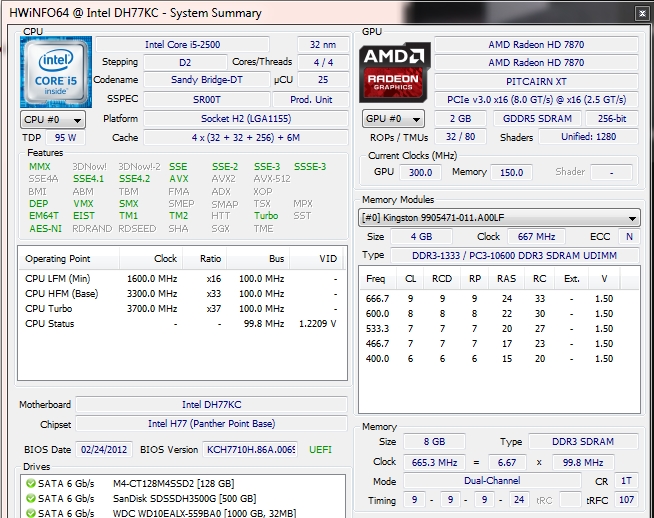Click the Socket H2 (LGA1155) platform field
Viewport: 654px width, 518px height.
pos(246,119)
